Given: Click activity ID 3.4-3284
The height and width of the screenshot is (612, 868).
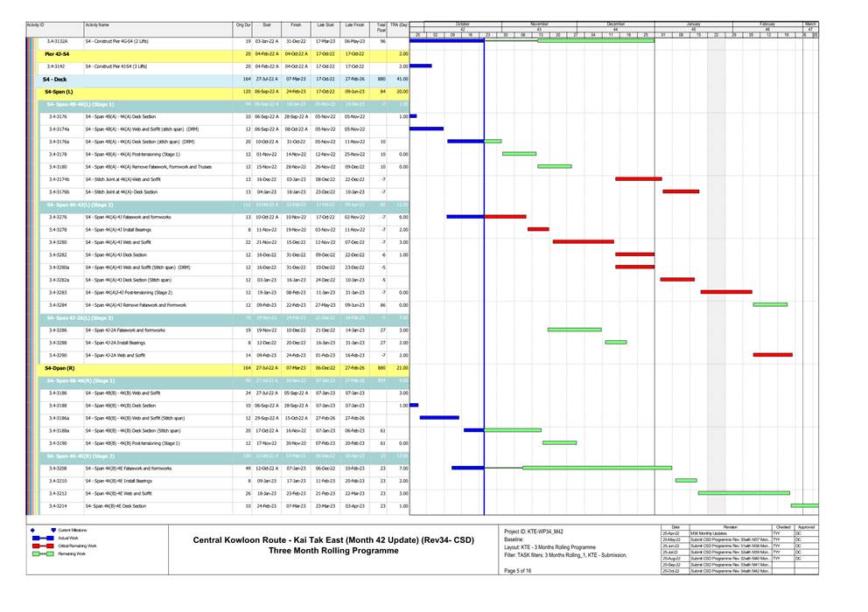Looking at the screenshot, I should point(58,305).
